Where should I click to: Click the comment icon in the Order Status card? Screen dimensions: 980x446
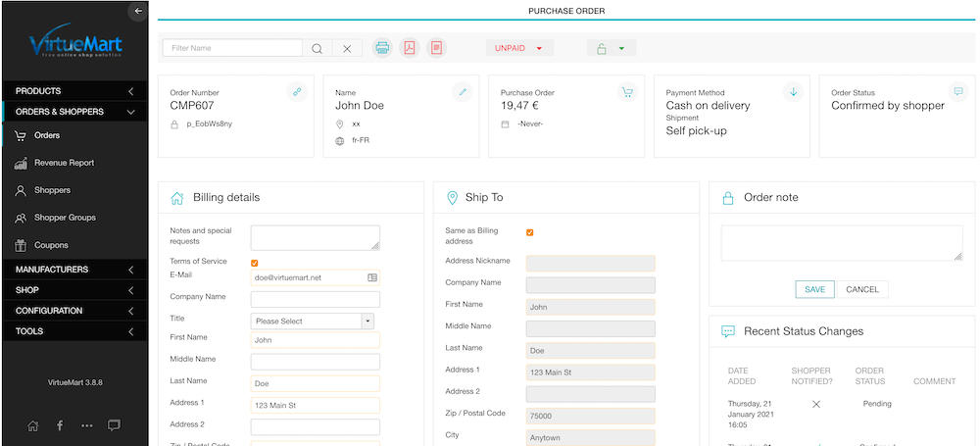(x=958, y=91)
